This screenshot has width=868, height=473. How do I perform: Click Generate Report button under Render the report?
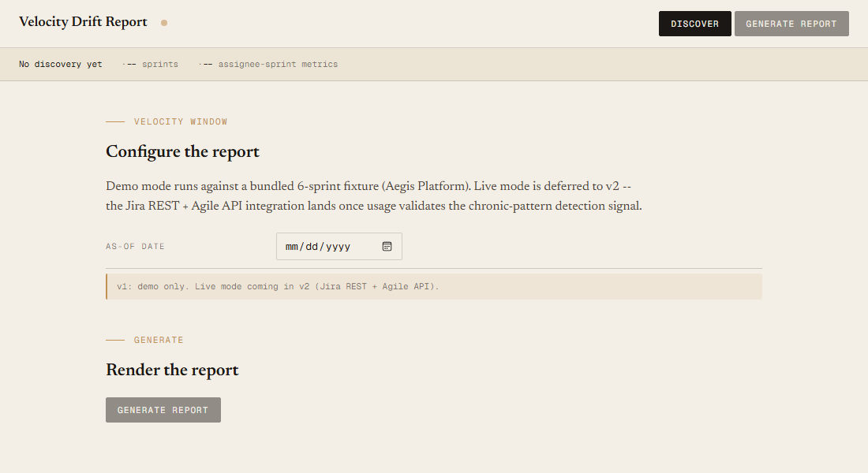point(163,410)
